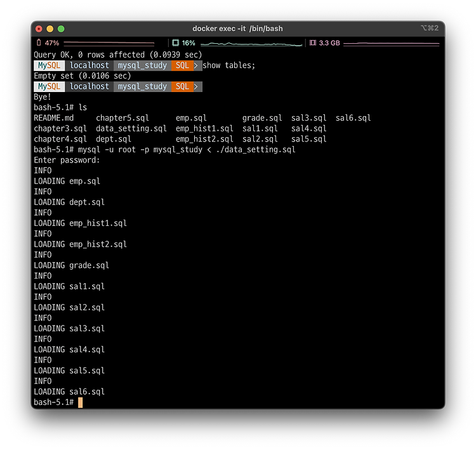Minimize the terminal with yellow button
The image size is (476, 450).
pyautogui.click(x=50, y=29)
